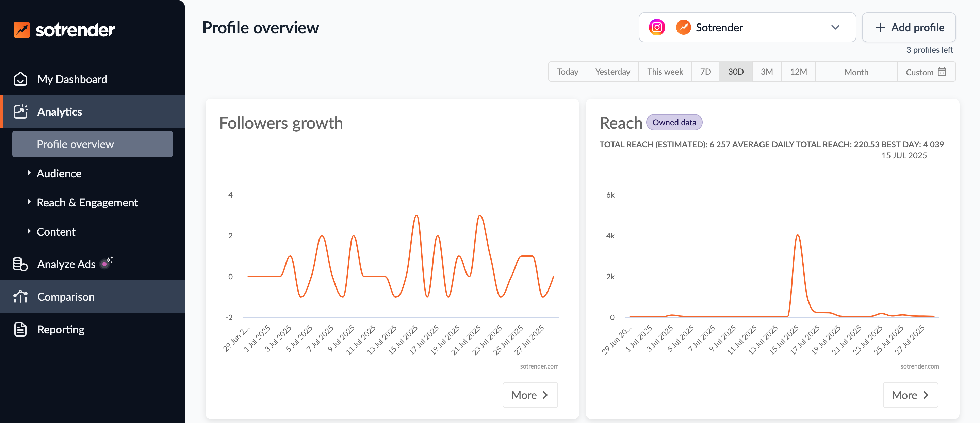Click the Add profile button
Screen dimensions: 980x423
pyautogui.click(x=909, y=27)
